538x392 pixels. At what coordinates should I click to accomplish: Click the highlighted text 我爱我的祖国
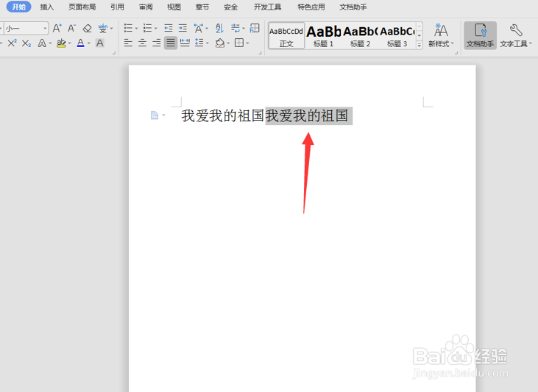309,116
